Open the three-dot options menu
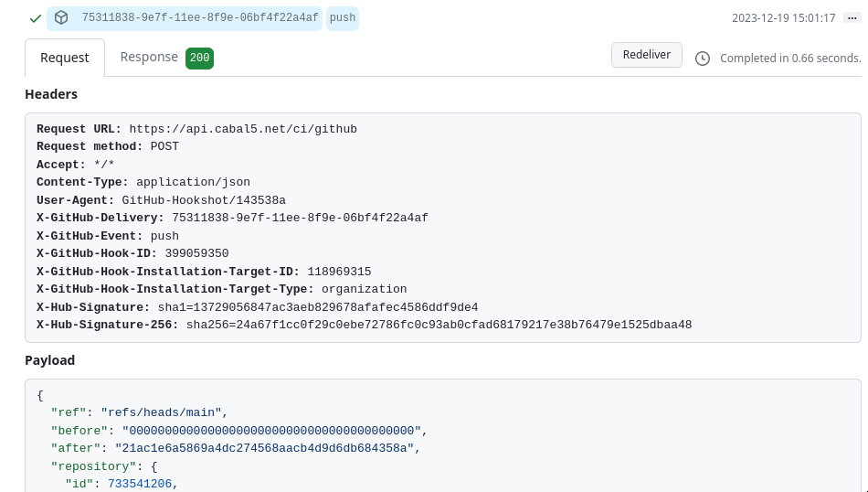 [x=852, y=18]
